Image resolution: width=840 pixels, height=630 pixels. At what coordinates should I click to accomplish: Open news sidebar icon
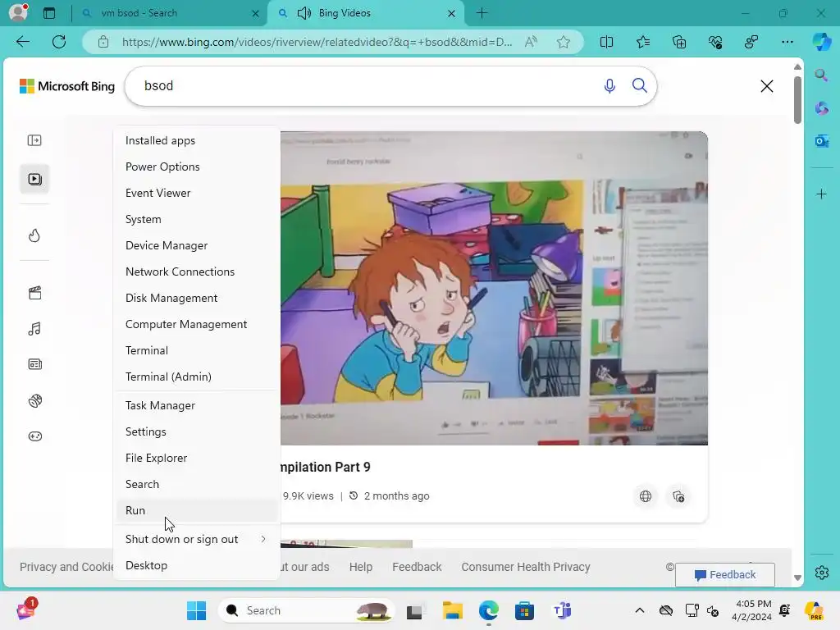click(x=34, y=364)
